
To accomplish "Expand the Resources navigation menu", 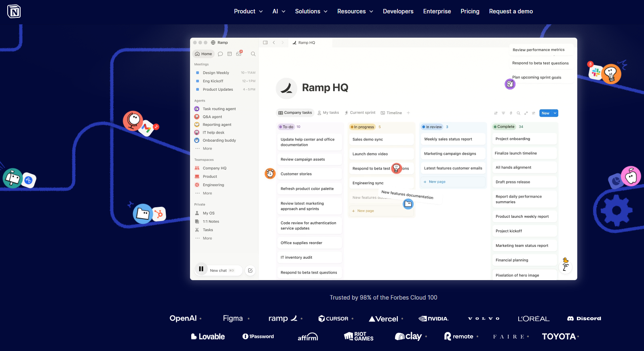I will pyautogui.click(x=355, y=11).
